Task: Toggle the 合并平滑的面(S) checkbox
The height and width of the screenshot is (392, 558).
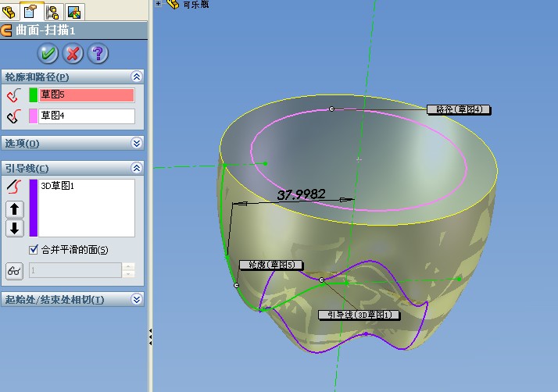Action: pyautogui.click(x=34, y=249)
